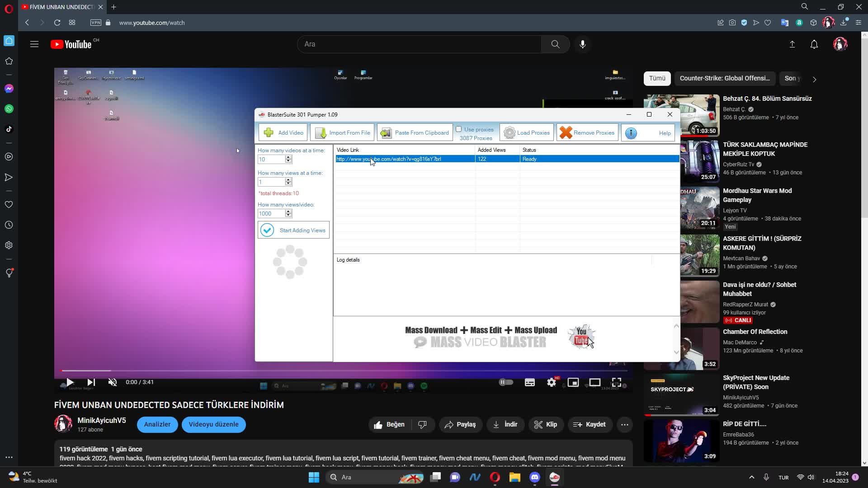Click the YouTube voice search microphone
This screenshot has height=488, width=868.
pyautogui.click(x=583, y=44)
